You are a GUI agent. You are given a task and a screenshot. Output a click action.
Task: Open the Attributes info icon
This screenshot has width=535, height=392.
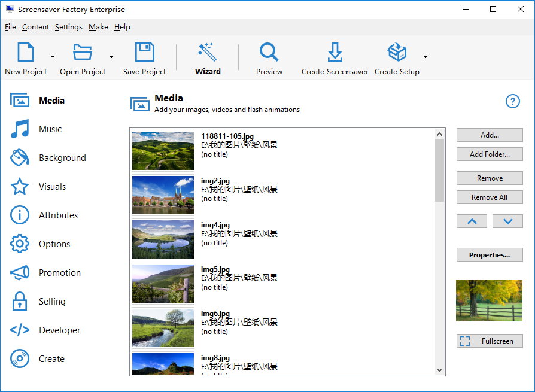pos(19,215)
